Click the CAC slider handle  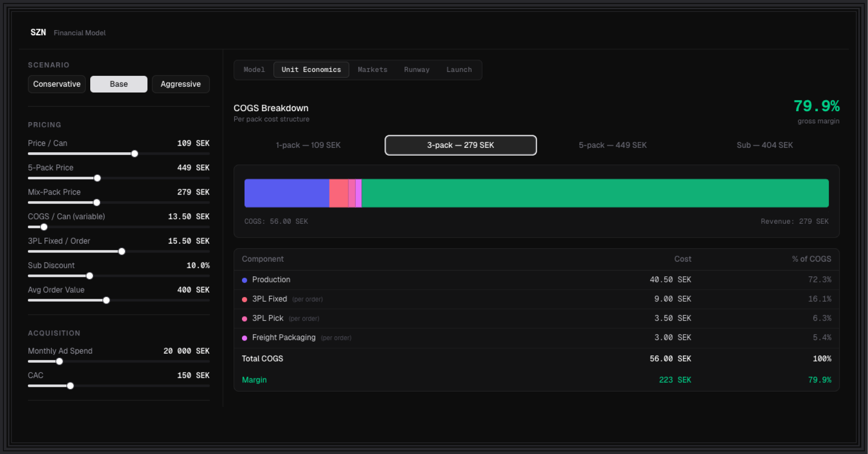tap(70, 386)
